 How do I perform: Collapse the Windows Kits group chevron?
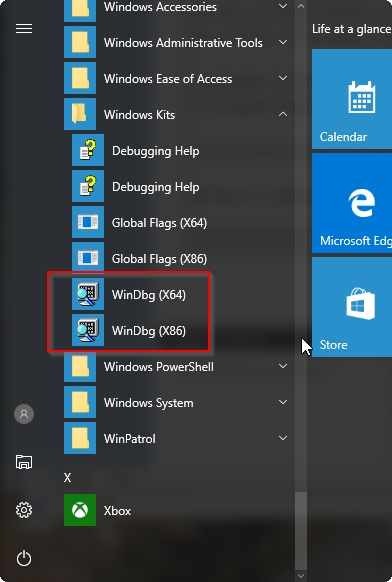click(x=283, y=114)
